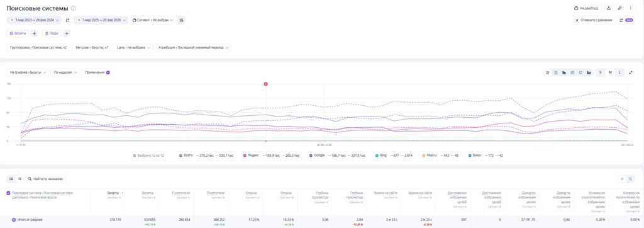Set chart size to L
Image resolution: width=644 pixels, height=228 pixels.
click(x=619, y=72)
